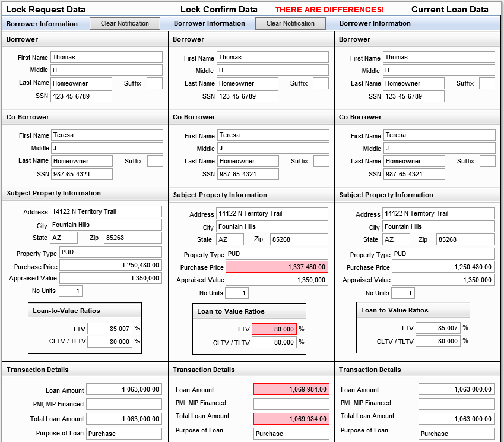Image resolution: width=504 pixels, height=442 pixels.
Task: Select highlighted Total Loan Amount 1,069,984.00
Action: point(291,419)
